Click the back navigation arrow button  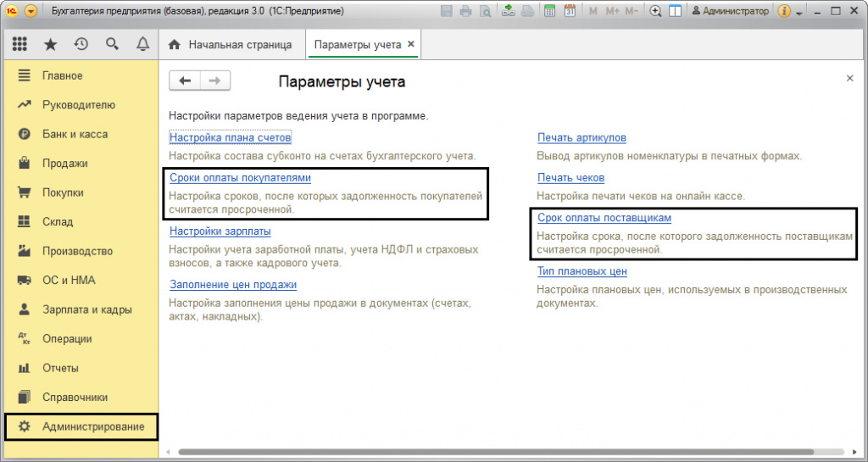coord(185,81)
